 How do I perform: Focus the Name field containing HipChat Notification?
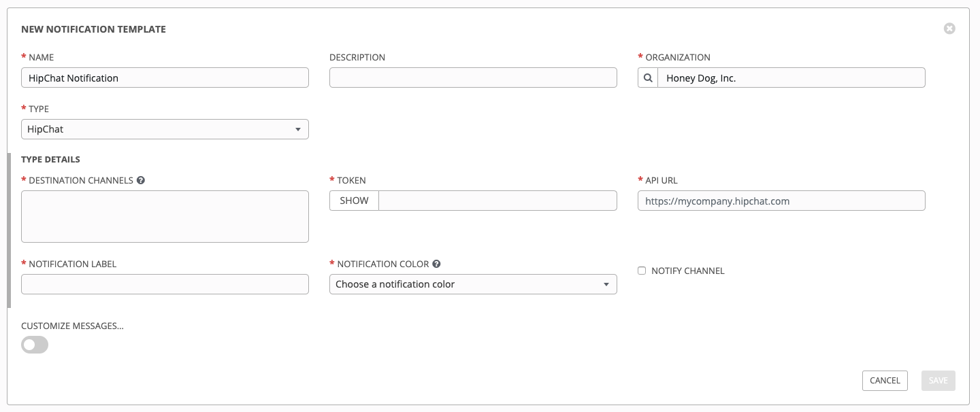click(x=165, y=78)
